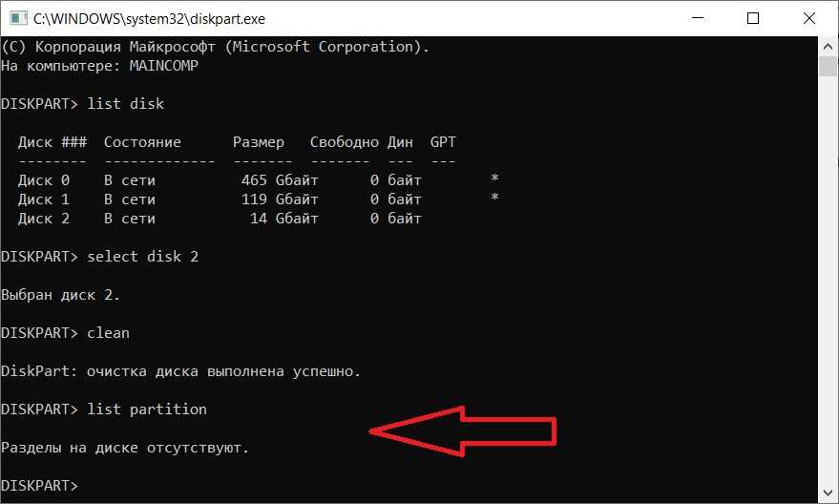Maximize the diskpart console window
Image resolution: width=839 pixels, height=504 pixels.
click(x=754, y=17)
